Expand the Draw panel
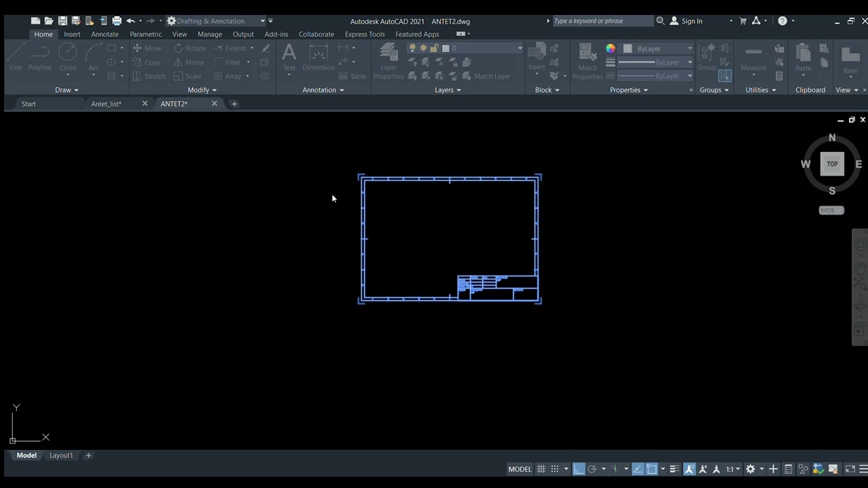The height and width of the screenshot is (488, 868). point(66,90)
